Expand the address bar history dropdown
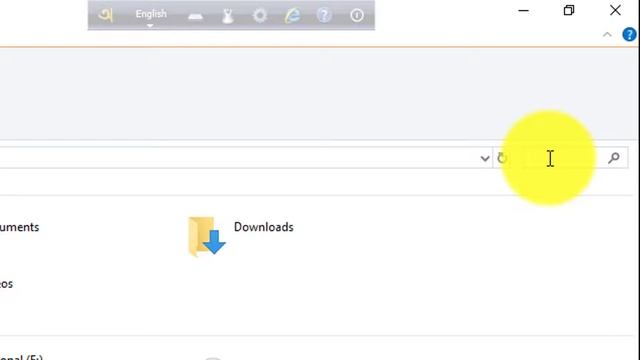640x360 pixels. click(x=484, y=158)
